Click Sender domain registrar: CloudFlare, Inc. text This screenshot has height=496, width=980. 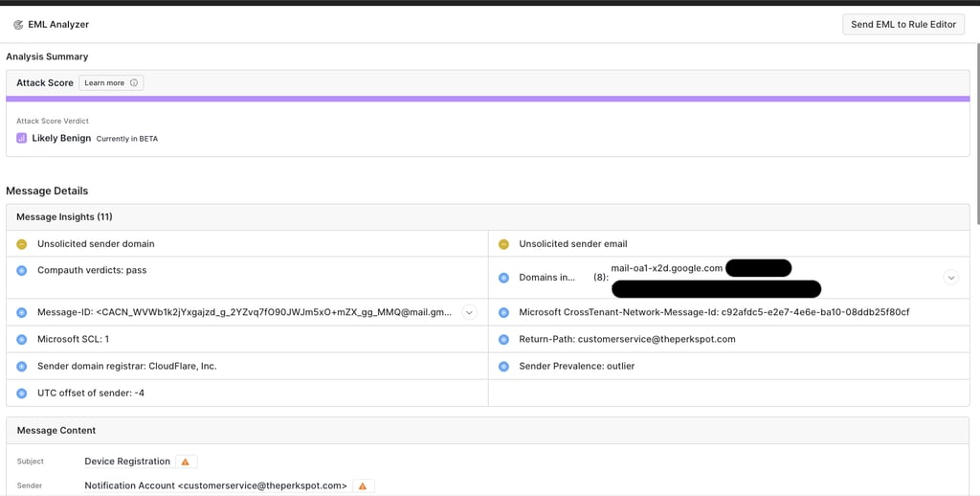pyautogui.click(x=127, y=366)
